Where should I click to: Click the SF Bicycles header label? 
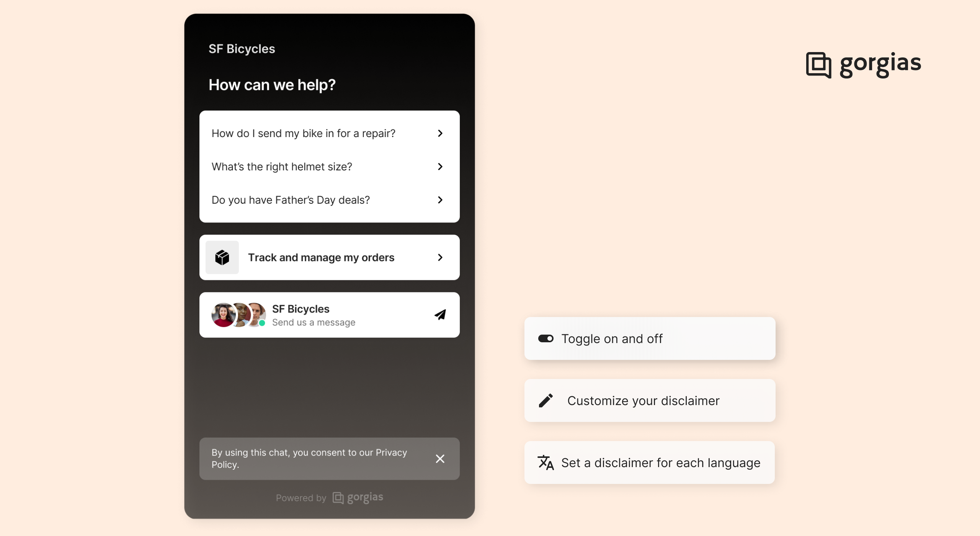[x=241, y=49]
